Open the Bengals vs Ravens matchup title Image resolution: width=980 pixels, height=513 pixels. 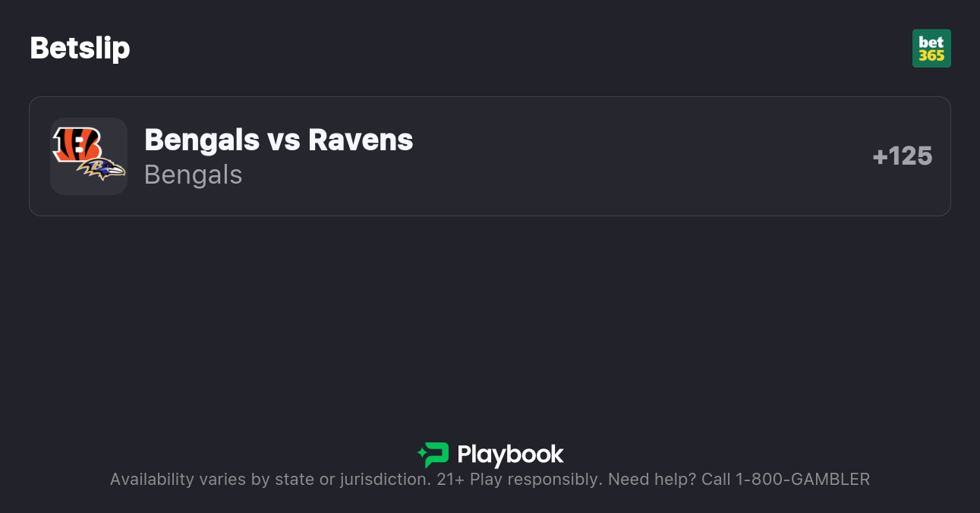[x=279, y=140]
